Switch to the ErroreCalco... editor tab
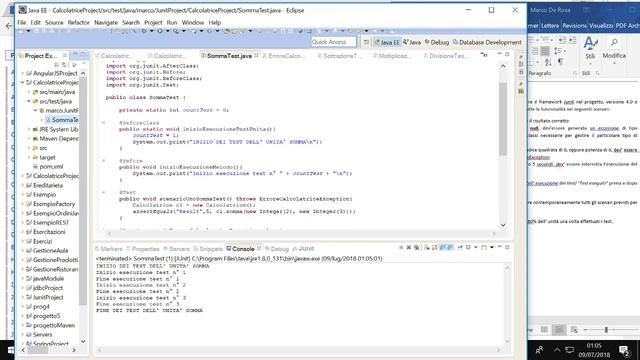 284,56
